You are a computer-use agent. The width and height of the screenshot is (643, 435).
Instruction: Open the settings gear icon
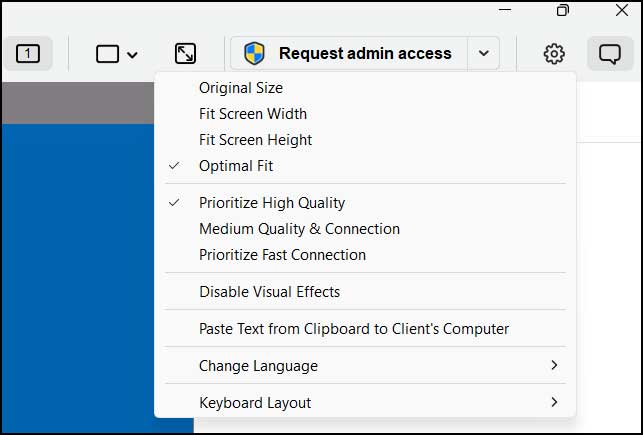coord(554,54)
